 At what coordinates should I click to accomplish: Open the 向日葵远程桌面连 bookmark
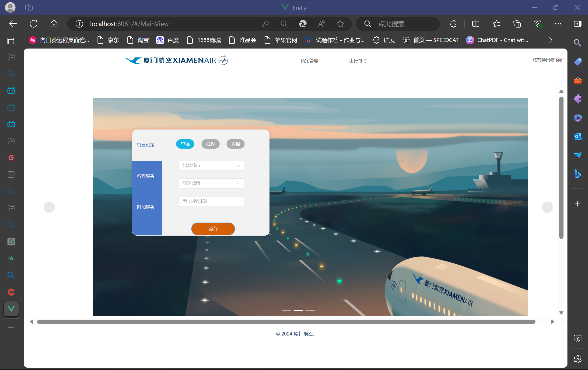59,40
